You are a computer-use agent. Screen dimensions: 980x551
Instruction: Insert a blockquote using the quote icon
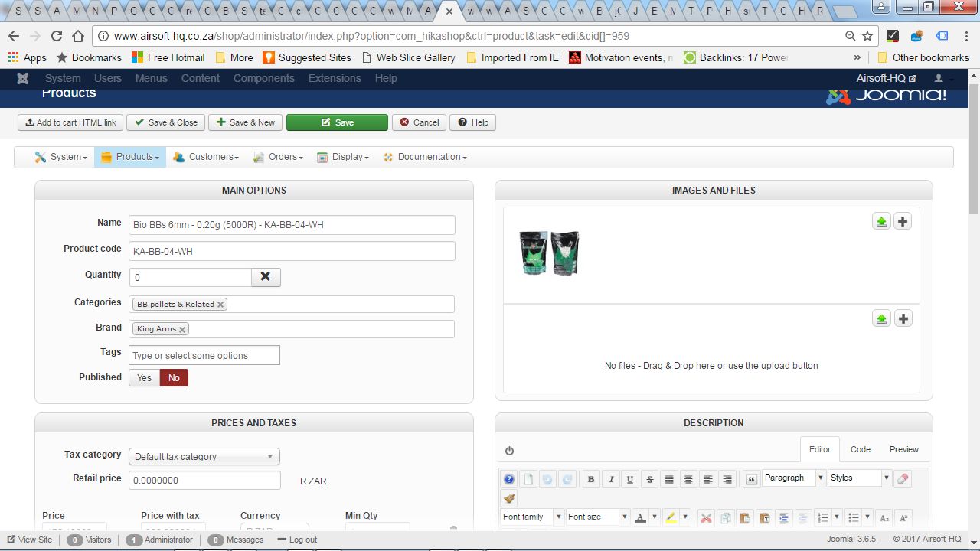click(x=751, y=479)
